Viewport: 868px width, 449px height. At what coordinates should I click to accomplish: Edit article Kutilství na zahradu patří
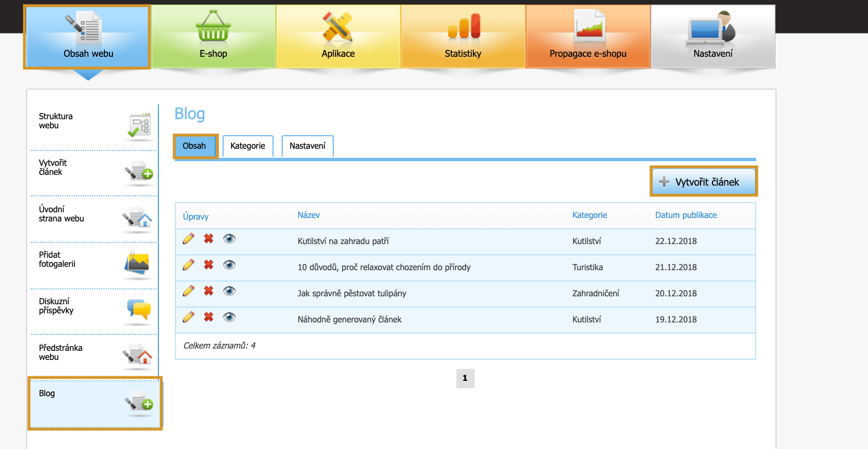[188, 238]
